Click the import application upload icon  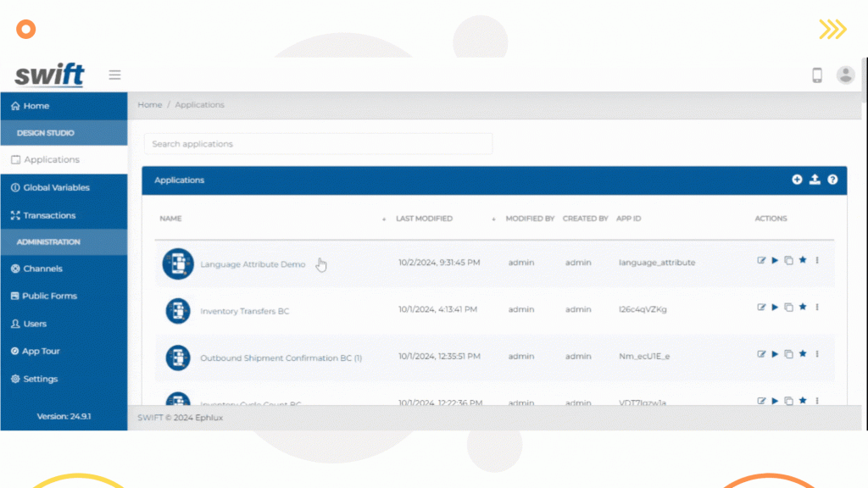(815, 180)
